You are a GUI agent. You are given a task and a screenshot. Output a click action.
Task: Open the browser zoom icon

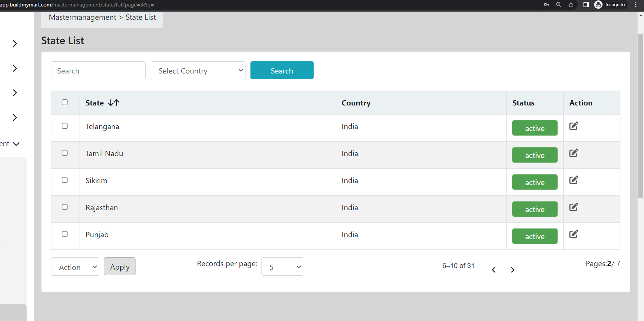coord(559,5)
